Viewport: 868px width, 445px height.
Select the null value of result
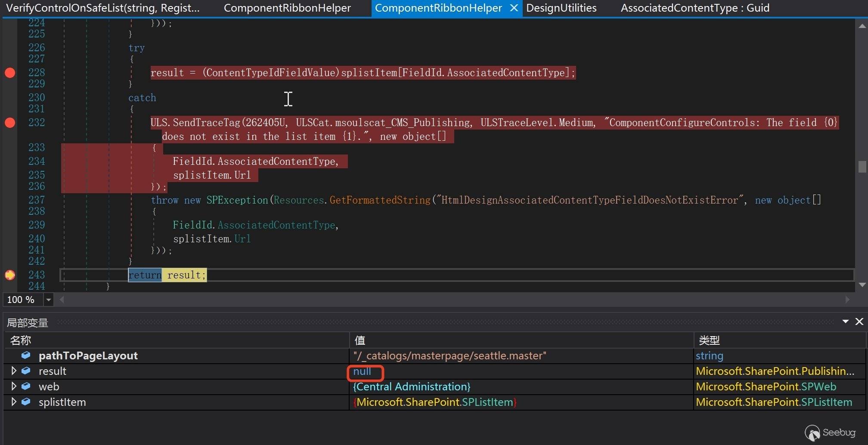[x=362, y=371]
